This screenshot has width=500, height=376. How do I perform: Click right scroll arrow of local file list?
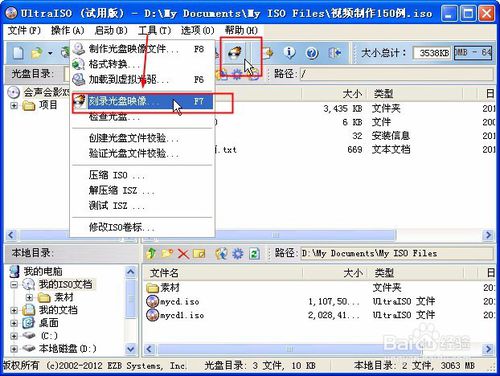pos(489,349)
